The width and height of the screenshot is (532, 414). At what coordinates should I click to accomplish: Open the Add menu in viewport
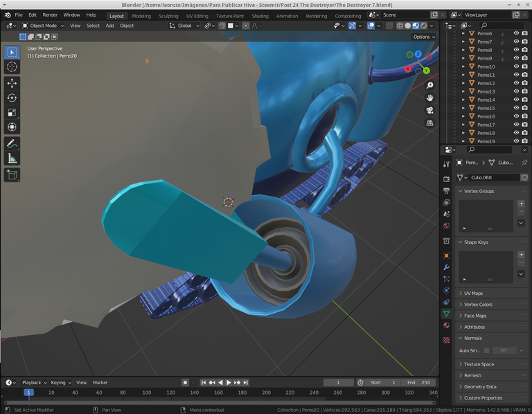[110, 26]
